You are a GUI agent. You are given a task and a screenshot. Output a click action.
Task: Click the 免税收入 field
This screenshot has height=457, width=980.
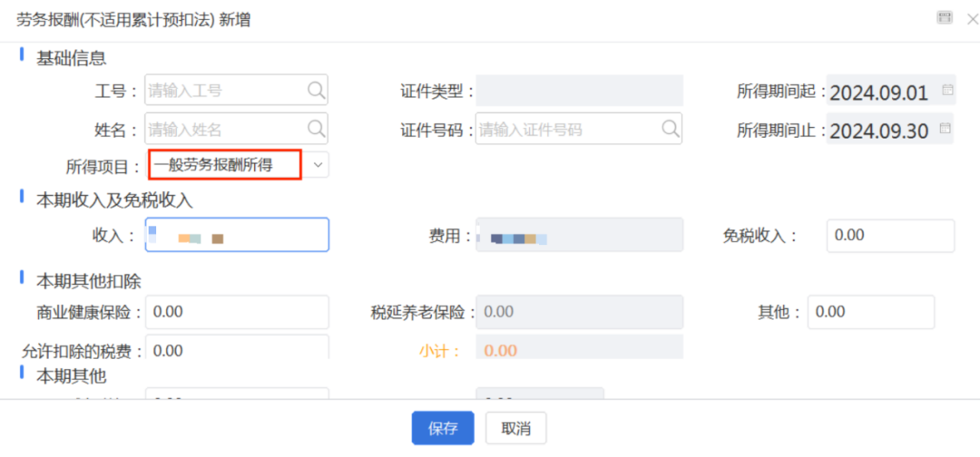point(891,236)
